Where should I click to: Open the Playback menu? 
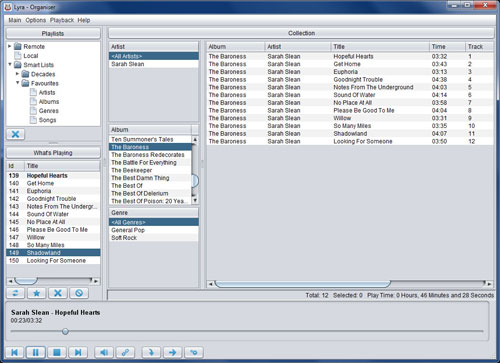(62, 20)
